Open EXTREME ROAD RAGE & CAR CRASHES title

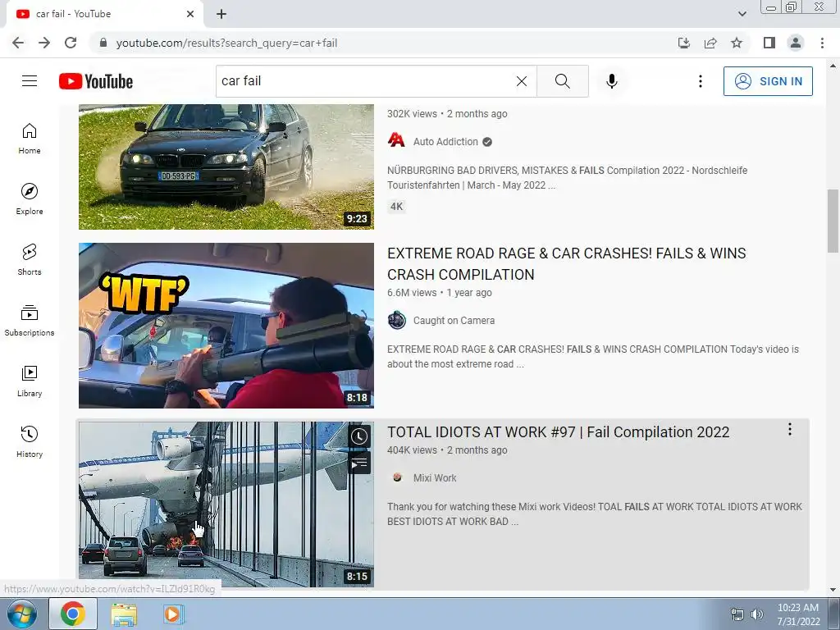(566, 263)
